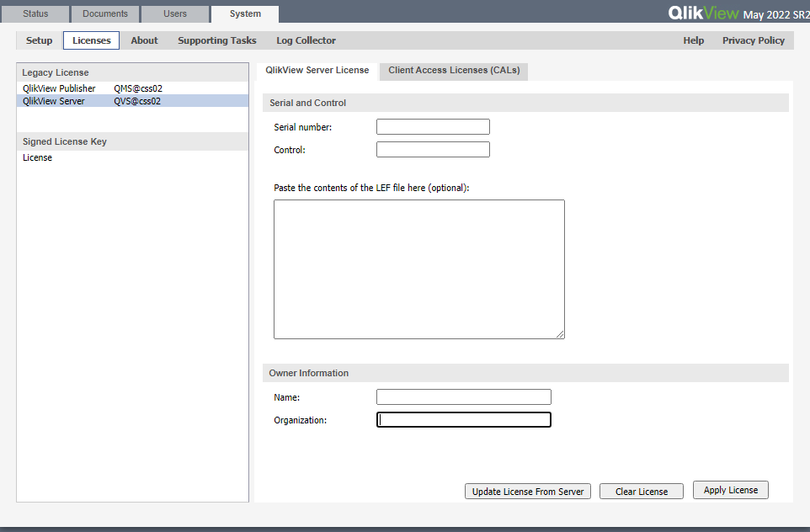Click the Clear License button
Screen dimensions: 810x532
pyautogui.click(x=641, y=492)
